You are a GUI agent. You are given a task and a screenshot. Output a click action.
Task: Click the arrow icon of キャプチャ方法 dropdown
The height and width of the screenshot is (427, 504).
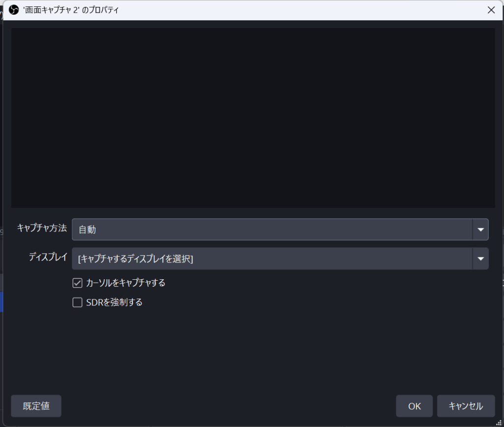pos(480,230)
